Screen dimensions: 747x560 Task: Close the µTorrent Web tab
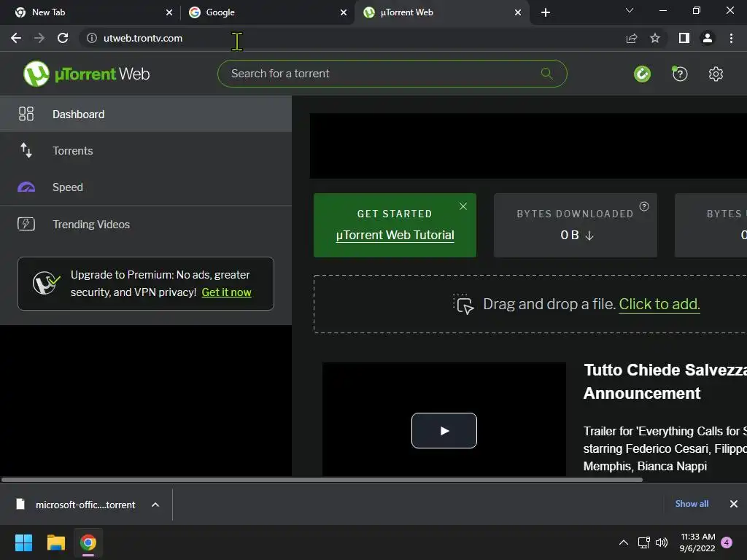point(518,12)
